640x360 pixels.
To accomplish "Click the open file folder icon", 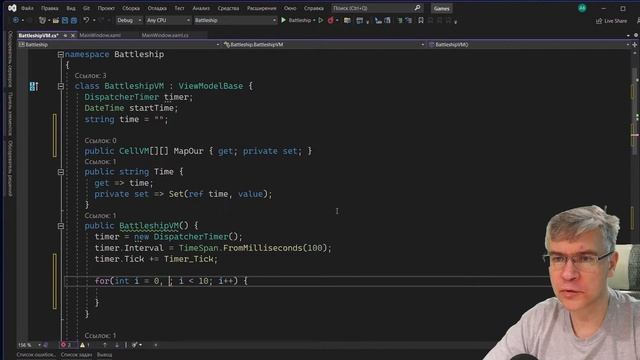I will pos(56,20).
